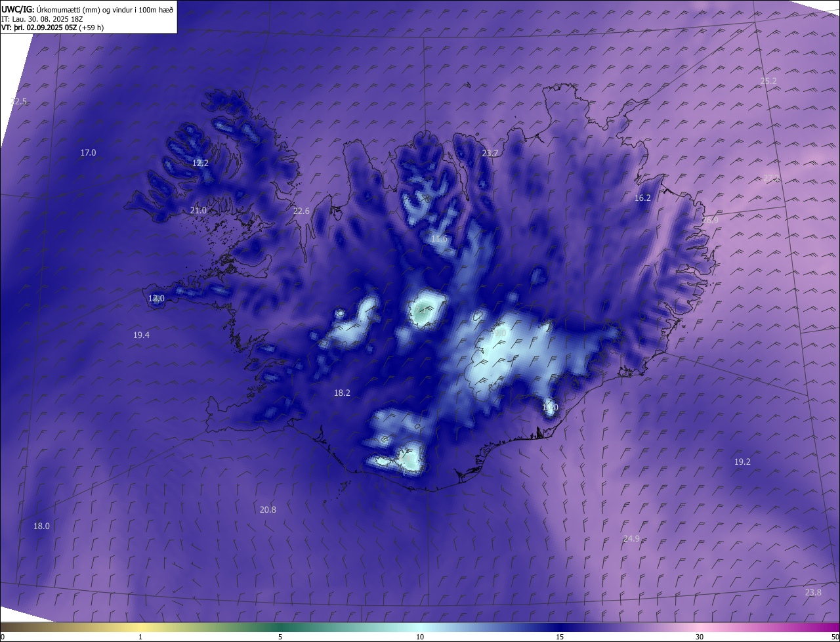Click the 0 tick on the colour scale
Image resolution: width=840 pixels, height=642 pixels.
[3, 637]
